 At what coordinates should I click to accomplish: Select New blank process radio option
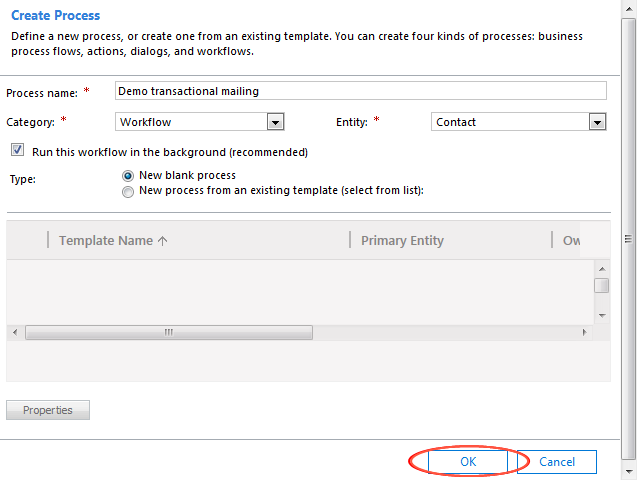pos(128,175)
